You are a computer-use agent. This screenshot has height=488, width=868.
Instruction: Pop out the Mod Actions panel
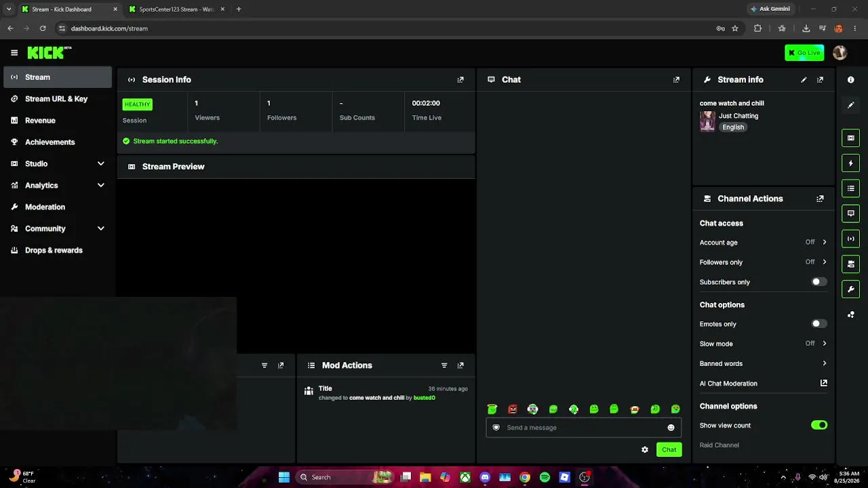point(460,365)
